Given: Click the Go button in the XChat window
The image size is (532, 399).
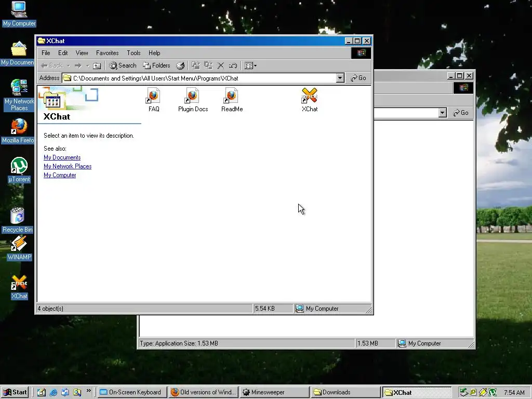Looking at the screenshot, I should point(358,78).
